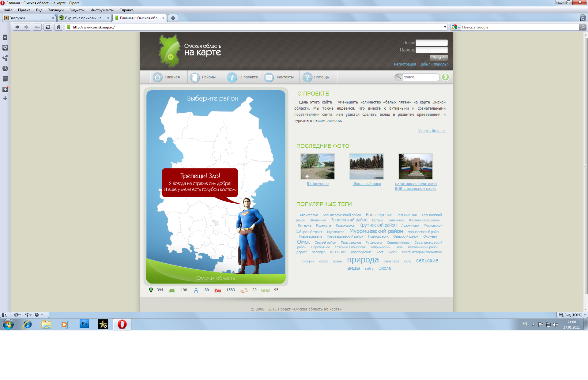Open the Wand password key button
The image size is (588, 380).
[37, 27]
